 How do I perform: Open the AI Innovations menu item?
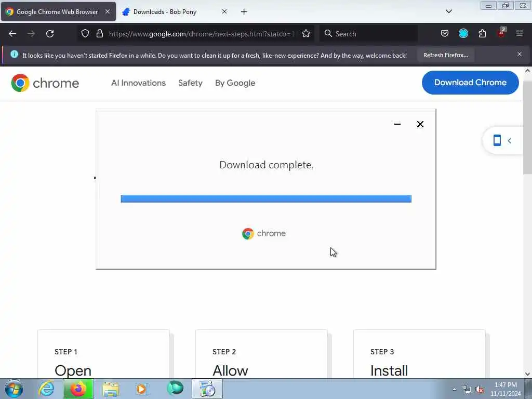pos(138,83)
